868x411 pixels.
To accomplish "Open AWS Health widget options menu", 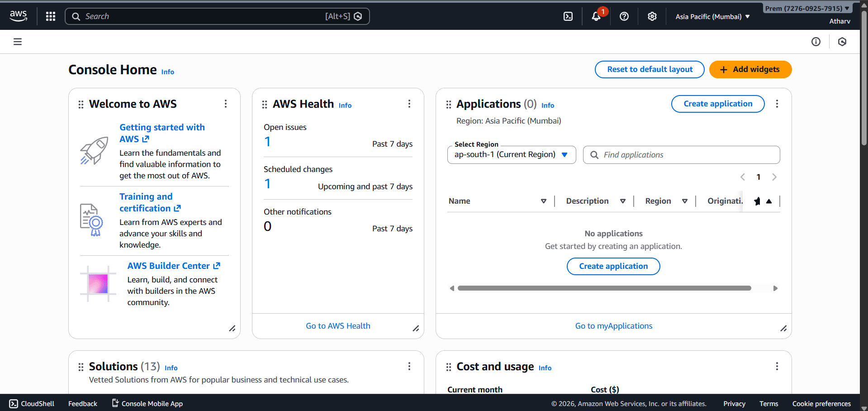I will pyautogui.click(x=409, y=104).
